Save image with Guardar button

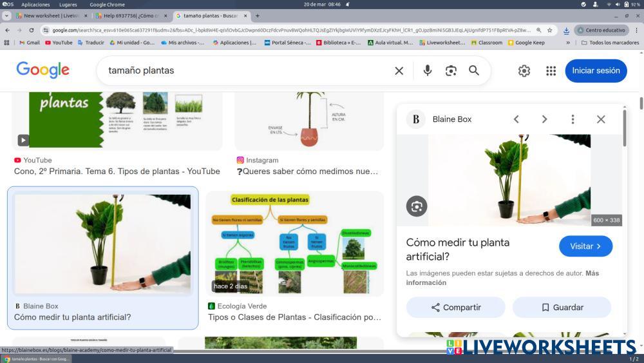tap(562, 308)
